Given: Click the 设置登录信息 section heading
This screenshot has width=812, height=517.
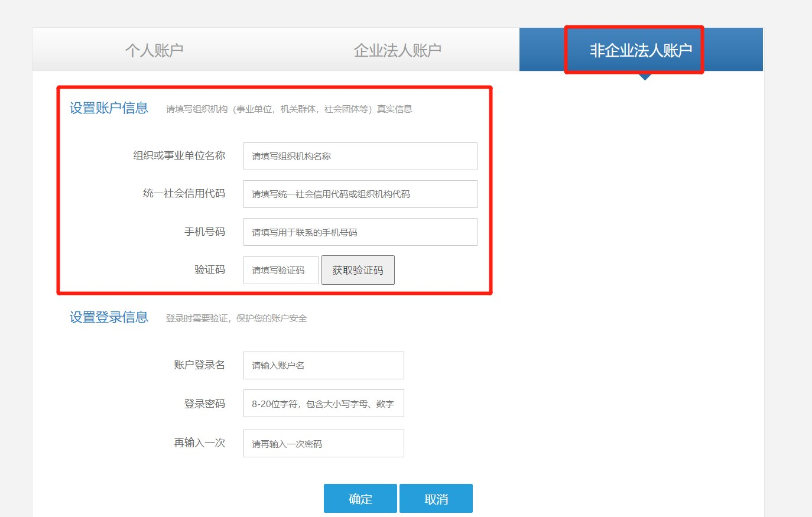Looking at the screenshot, I should [x=109, y=317].
